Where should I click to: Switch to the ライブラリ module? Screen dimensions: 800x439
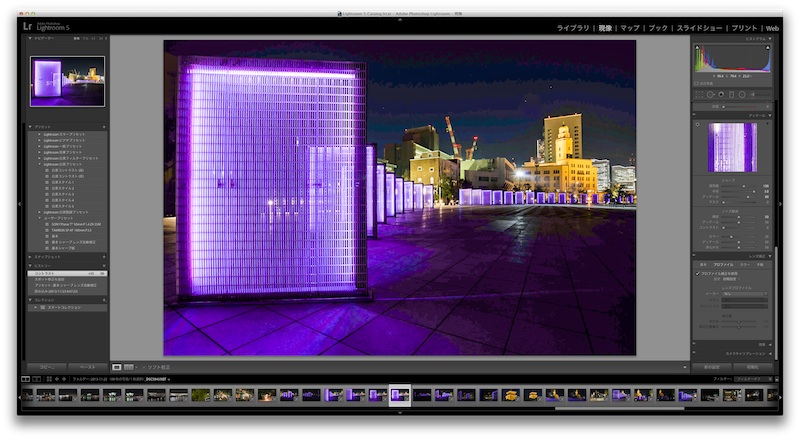[572, 29]
